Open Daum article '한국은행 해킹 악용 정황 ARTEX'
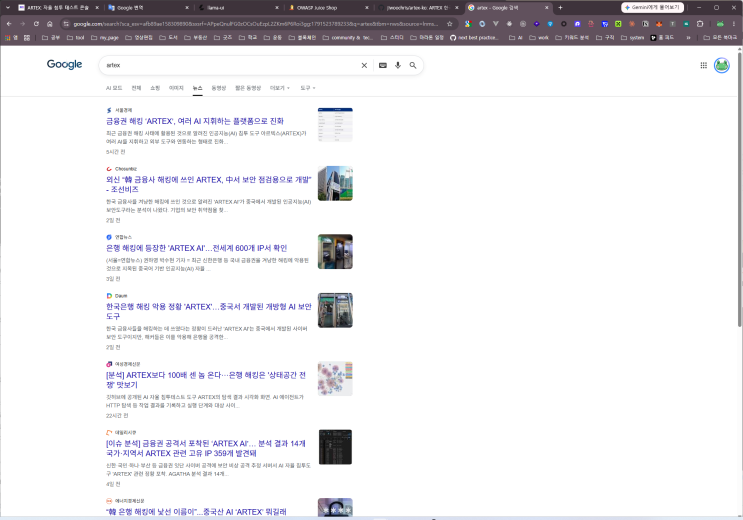Viewport: 743px width, 520px height. click(208, 311)
